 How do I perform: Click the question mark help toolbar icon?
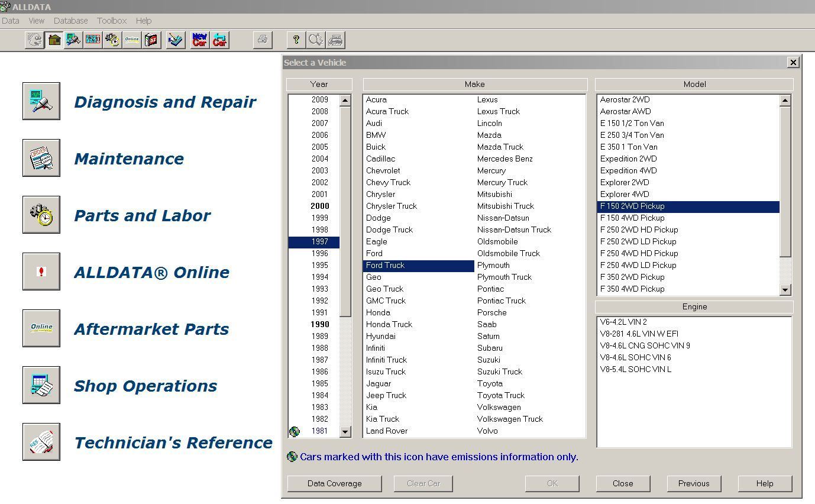coord(296,40)
